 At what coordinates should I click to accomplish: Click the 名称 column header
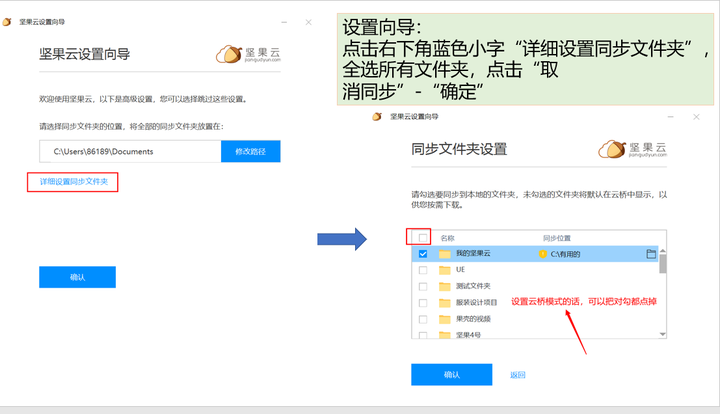click(x=447, y=238)
